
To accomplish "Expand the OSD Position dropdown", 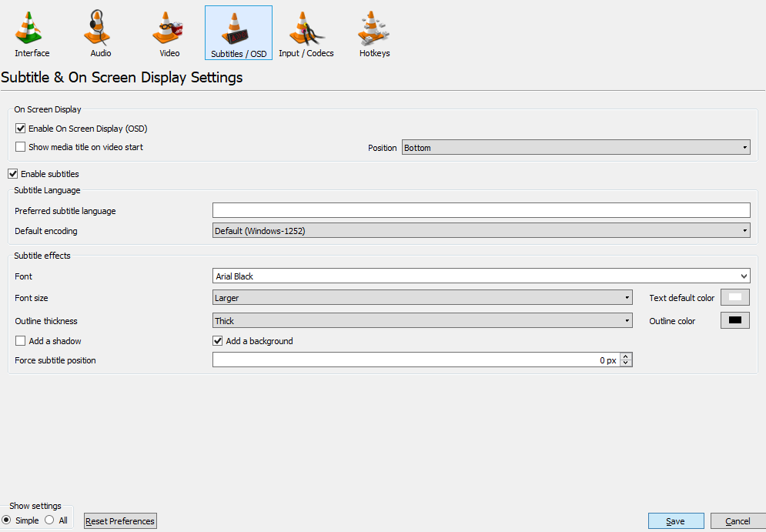I will pyautogui.click(x=575, y=148).
